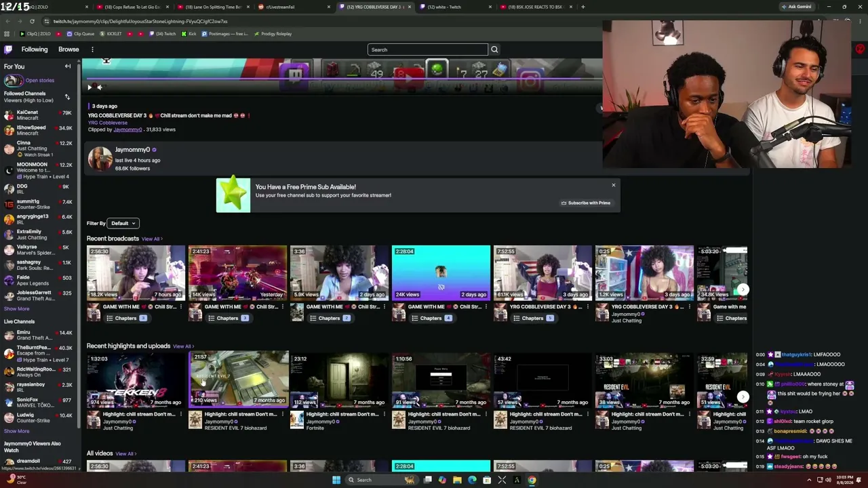Click the browser address bar URL
Screen dimensions: 868x488
coord(140,21)
